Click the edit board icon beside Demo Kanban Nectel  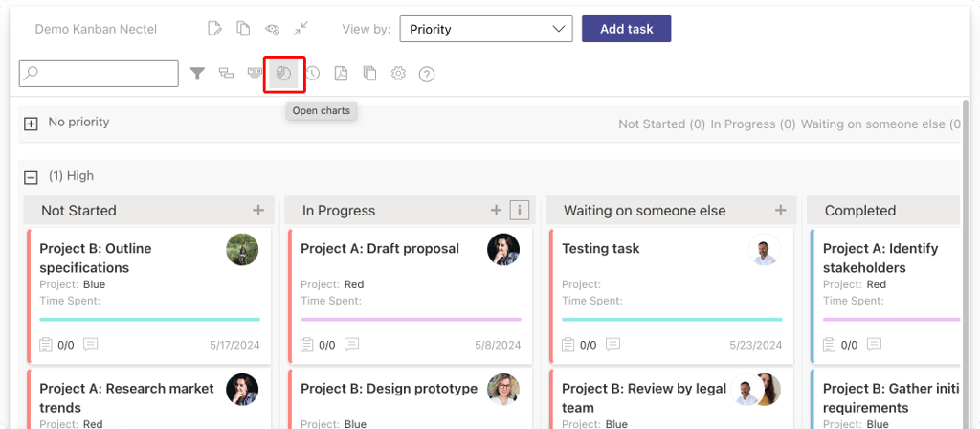pyautogui.click(x=215, y=29)
